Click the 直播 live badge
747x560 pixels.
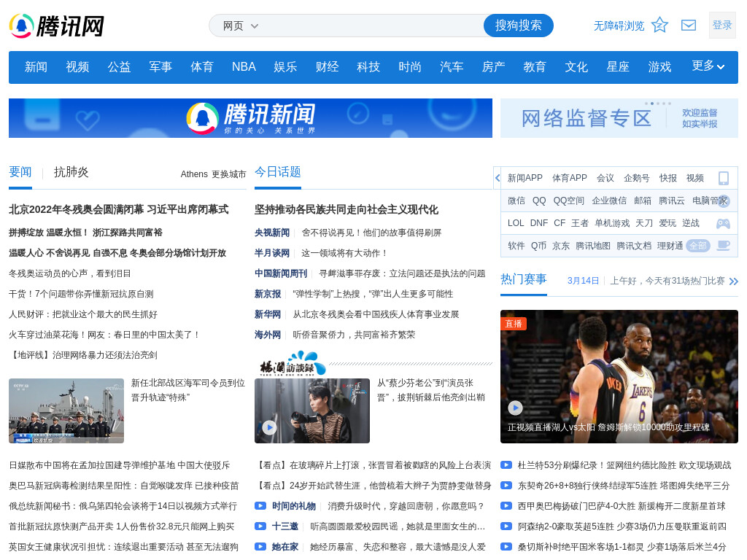pyautogui.click(x=514, y=324)
